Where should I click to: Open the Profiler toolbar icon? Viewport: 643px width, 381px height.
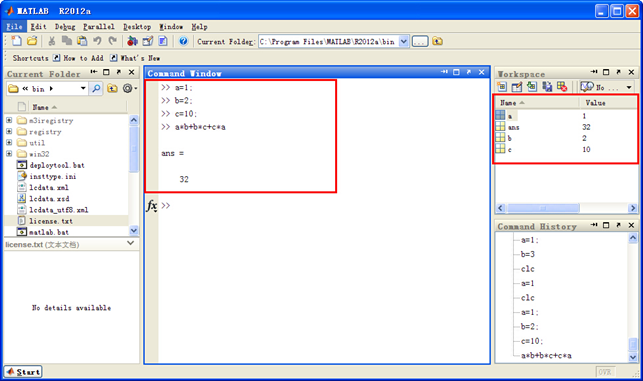click(x=163, y=41)
